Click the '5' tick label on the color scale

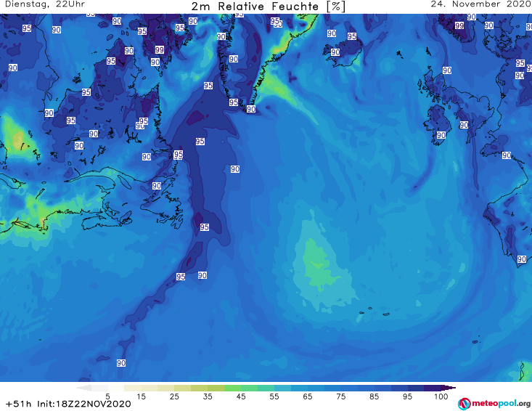pos(107,396)
